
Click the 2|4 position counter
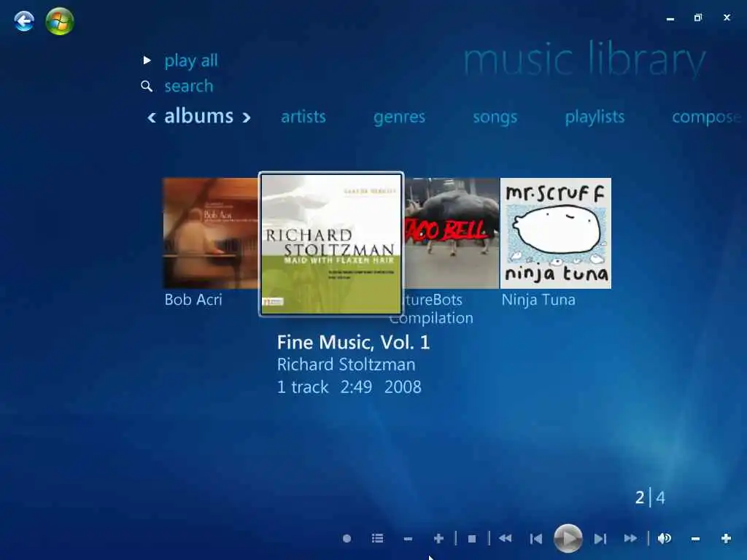[650, 497]
